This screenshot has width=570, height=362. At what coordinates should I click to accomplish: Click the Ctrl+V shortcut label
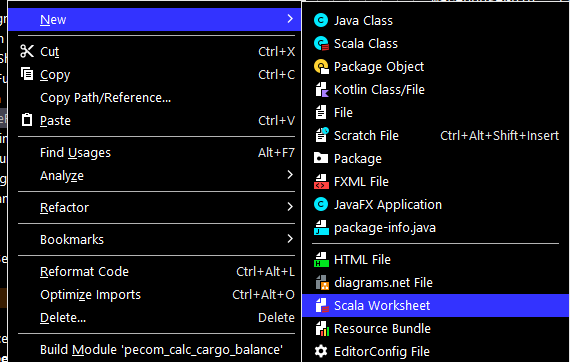(x=277, y=120)
